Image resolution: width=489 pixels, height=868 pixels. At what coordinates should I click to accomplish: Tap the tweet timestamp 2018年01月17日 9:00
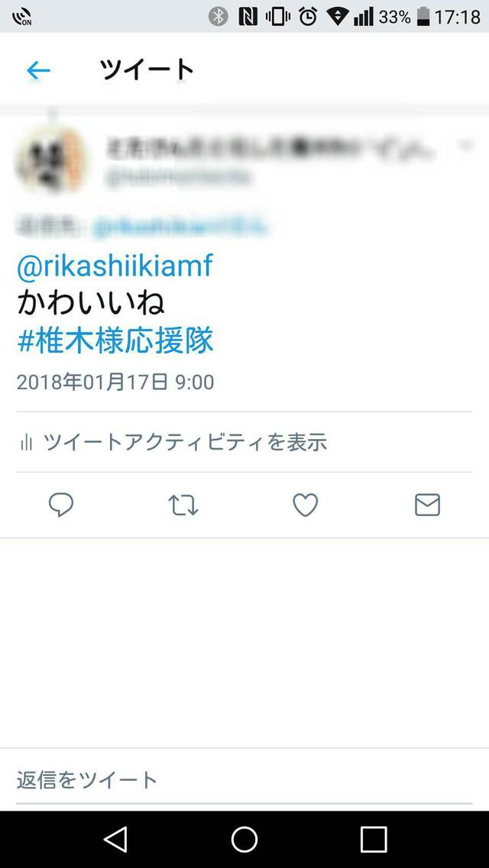point(115,382)
